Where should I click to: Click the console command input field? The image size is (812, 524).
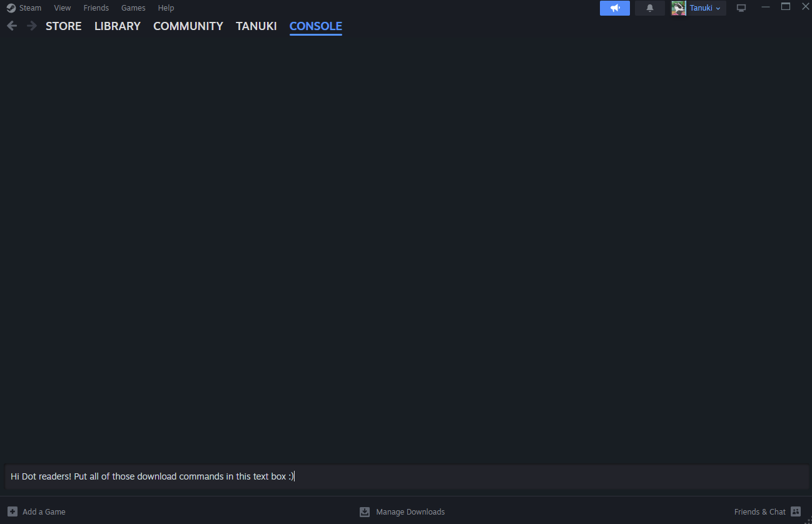405,476
